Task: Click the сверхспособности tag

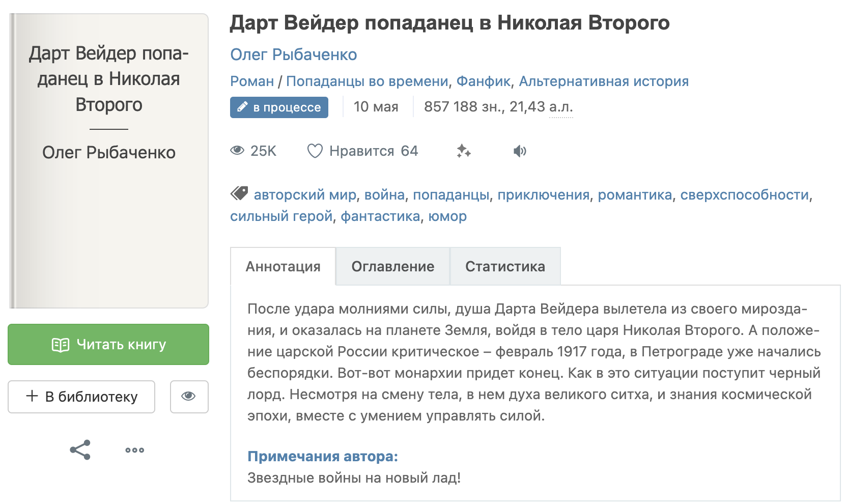Action: 744,194
